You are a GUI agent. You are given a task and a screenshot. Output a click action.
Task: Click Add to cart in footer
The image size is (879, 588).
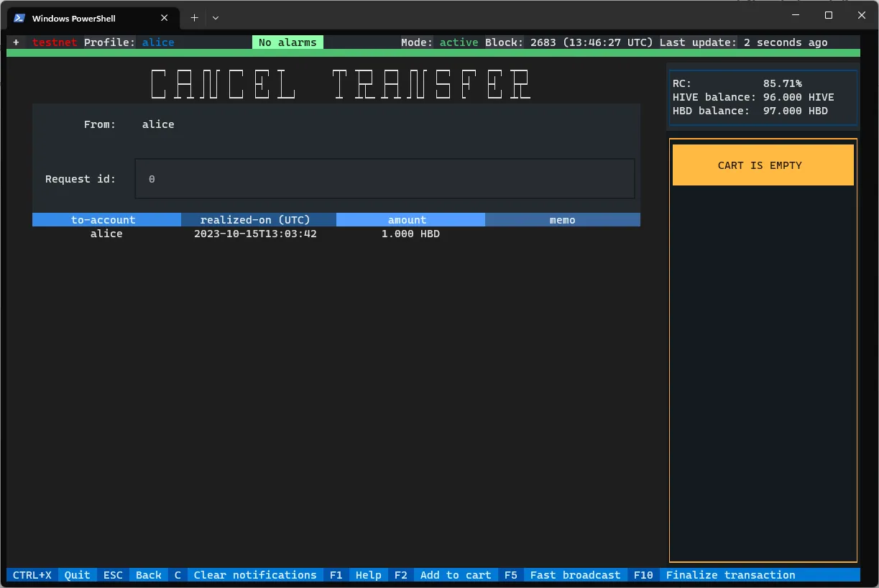tap(456, 575)
